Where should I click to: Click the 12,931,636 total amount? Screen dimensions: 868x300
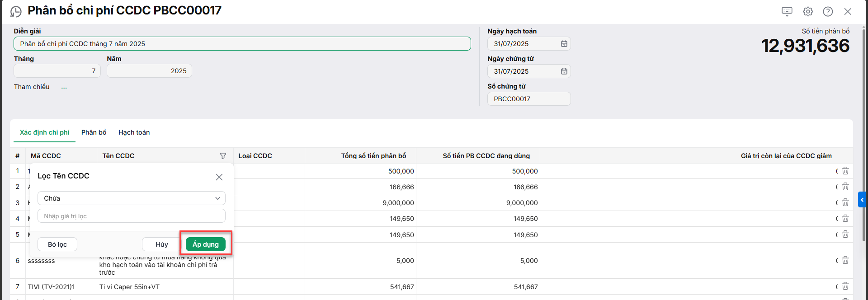805,46
